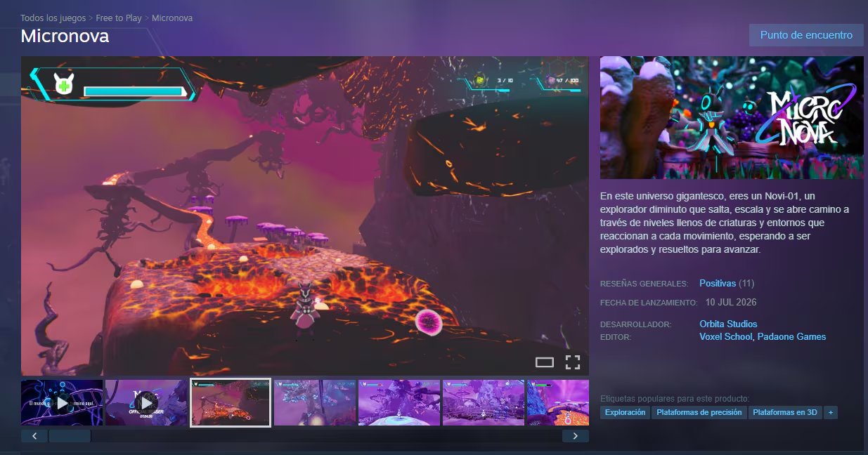Open publisher Voxel School page

pyautogui.click(x=726, y=337)
